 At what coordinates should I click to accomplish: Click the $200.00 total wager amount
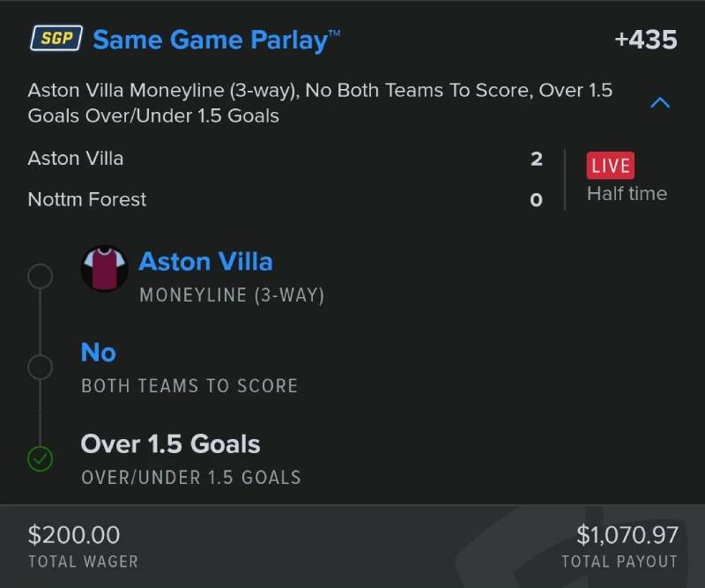point(74,534)
